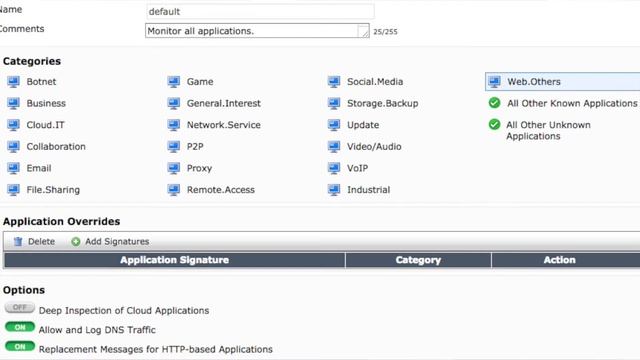The width and height of the screenshot is (640, 360).
Task: Click the 25/255 character counter
Action: [x=385, y=32]
